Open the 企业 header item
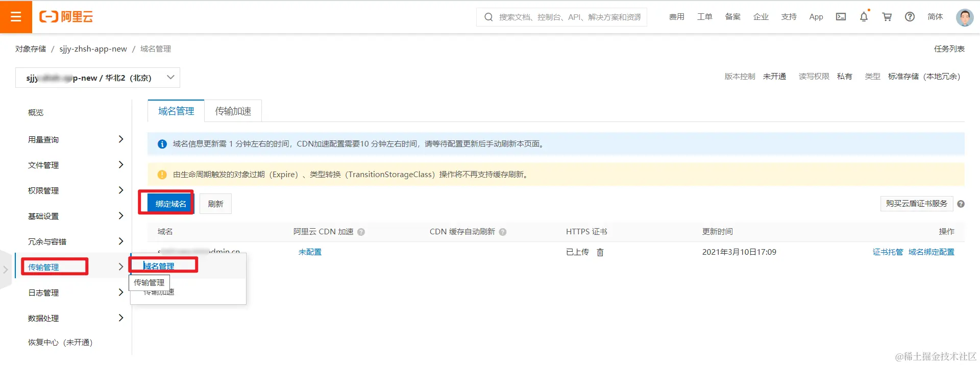Image resolution: width=980 pixels, height=365 pixels. click(761, 17)
